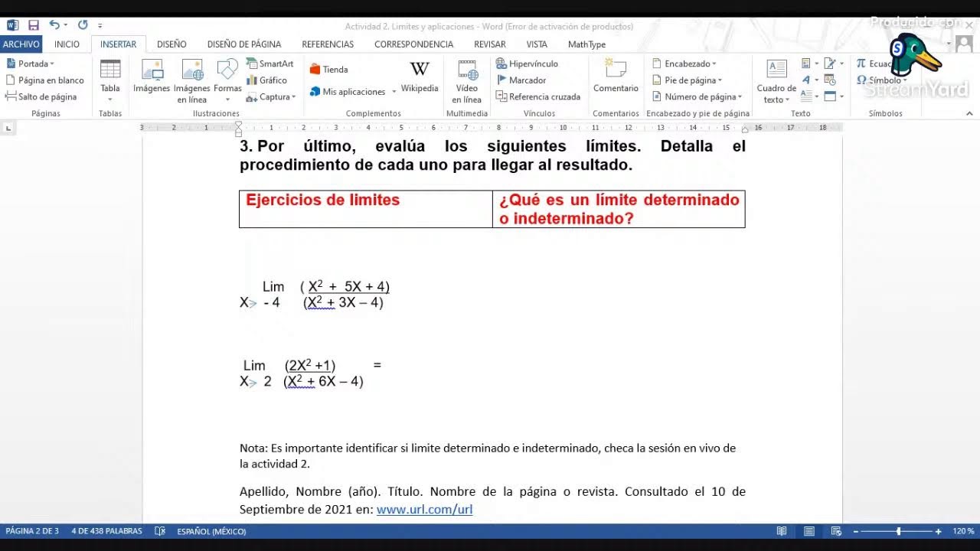980x551 pixels.
Task: Zoom out with the minus button
Action: [x=856, y=531]
